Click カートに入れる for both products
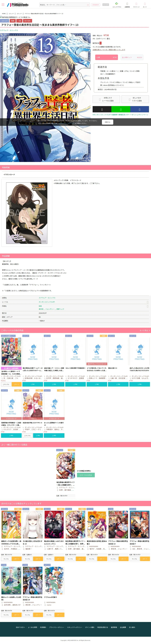The width and height of the screenshot is (151, 644). point(86,475)
